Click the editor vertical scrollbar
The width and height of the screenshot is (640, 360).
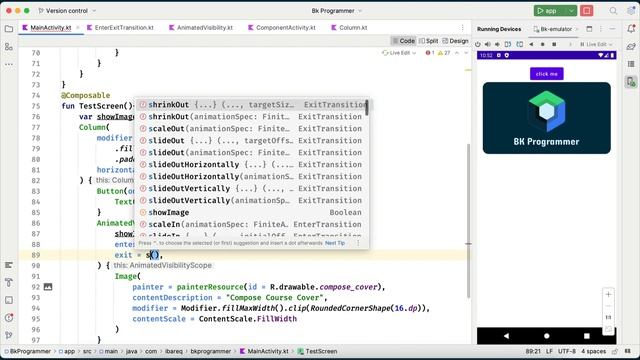click(468, 220)
